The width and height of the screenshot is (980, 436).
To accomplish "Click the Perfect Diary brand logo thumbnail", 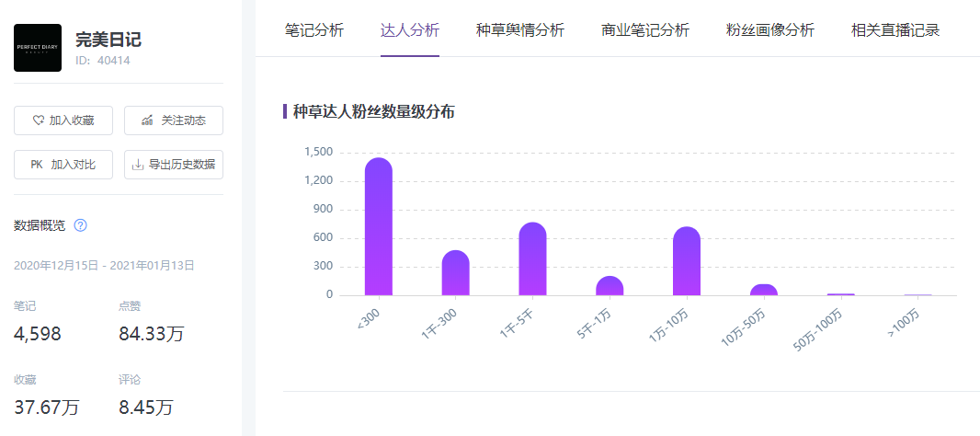I will pos(38,48).
